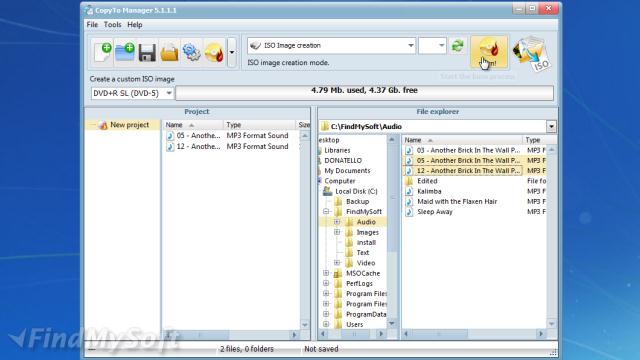Select the Edited folder in file list
640x360 pixels.
click(427, 181)
